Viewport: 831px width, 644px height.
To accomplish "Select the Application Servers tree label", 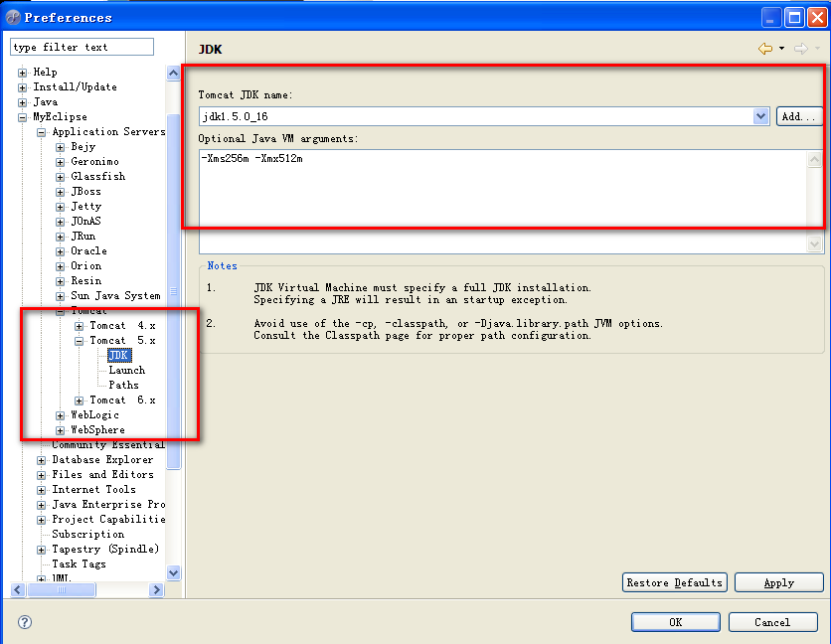I will pos(108,131).
